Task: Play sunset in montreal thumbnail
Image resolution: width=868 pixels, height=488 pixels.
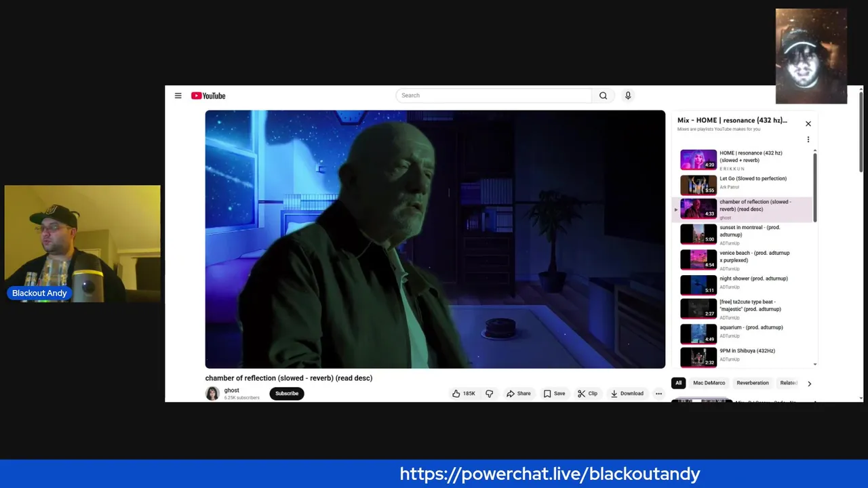Action: click(x=698, y=234)
